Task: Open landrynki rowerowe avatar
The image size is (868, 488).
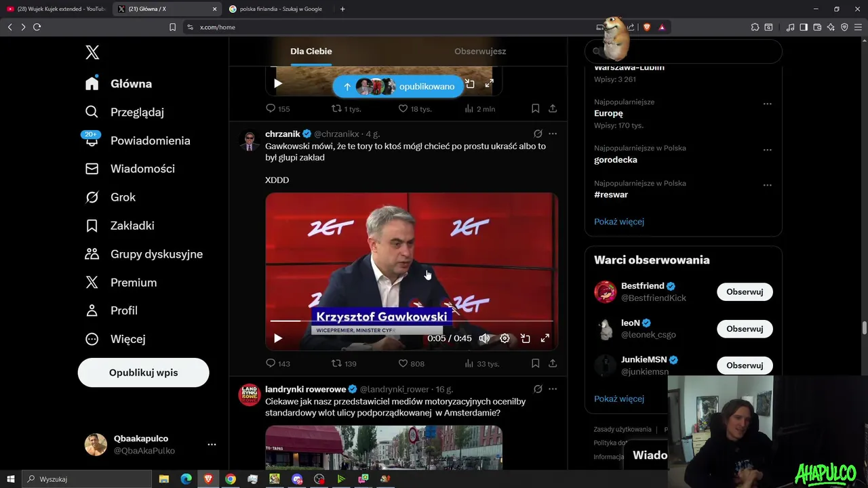Action: (x=250, y=394)
